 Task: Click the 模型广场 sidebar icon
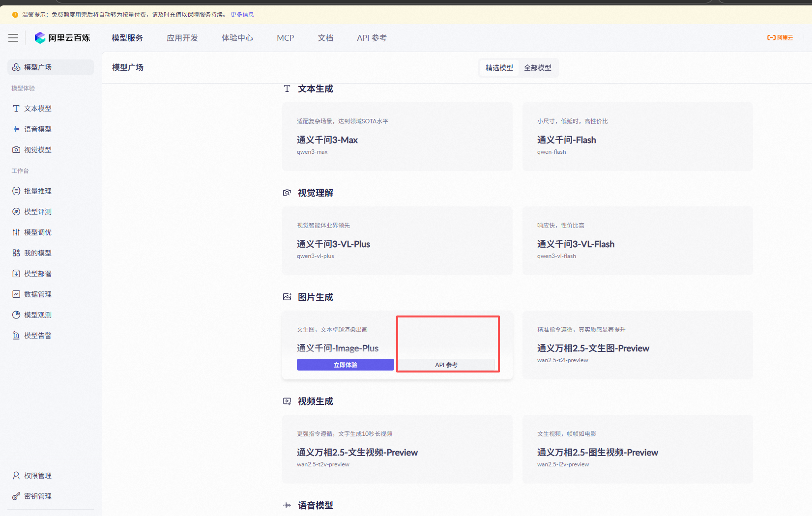click(x=16, y=67)
